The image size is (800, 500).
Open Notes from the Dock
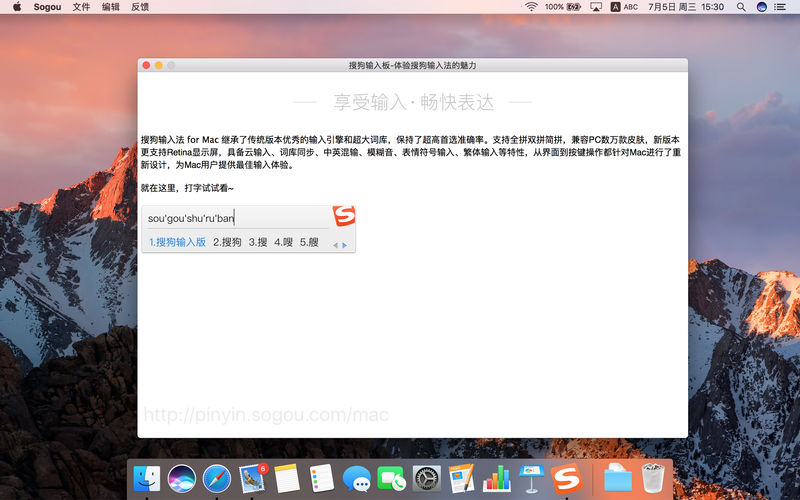tap(287, 479)
